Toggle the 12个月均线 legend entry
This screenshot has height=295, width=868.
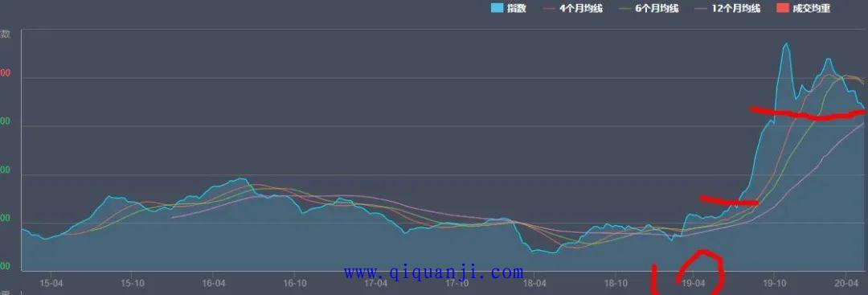pyautogui.click(x=727, y=8)
